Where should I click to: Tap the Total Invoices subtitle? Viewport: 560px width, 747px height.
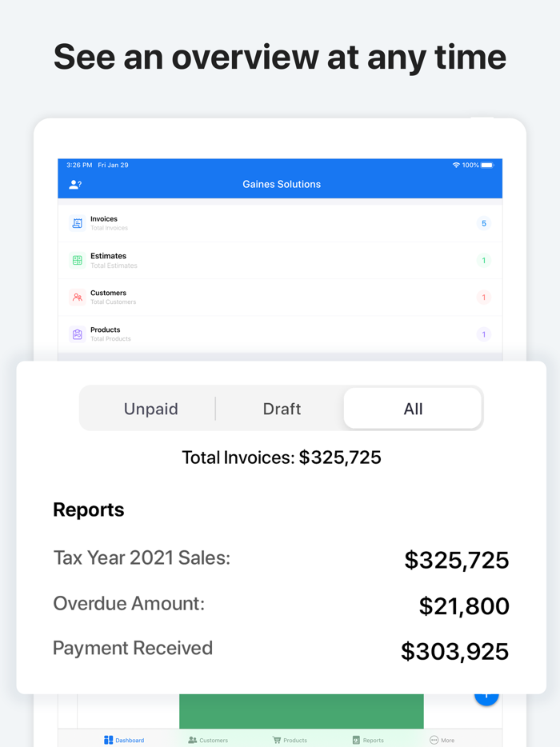[x=109, y=228]
